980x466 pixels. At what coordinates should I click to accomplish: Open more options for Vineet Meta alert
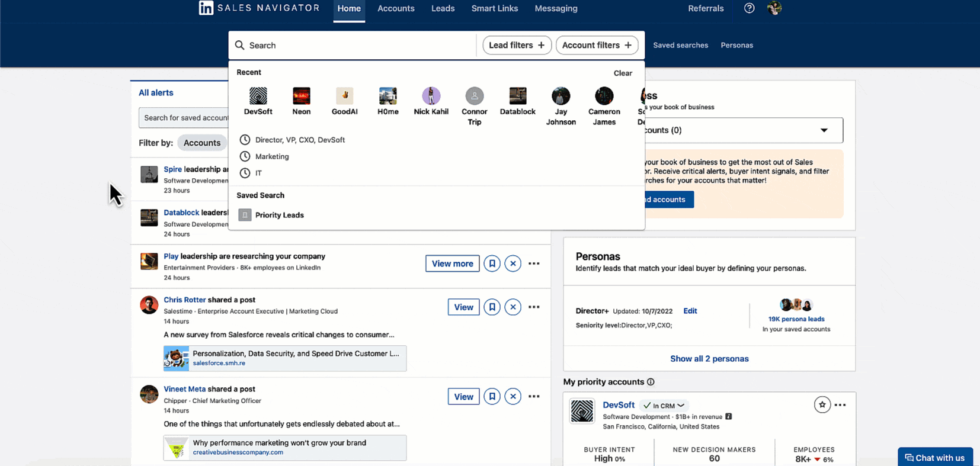tap(534, 396)
